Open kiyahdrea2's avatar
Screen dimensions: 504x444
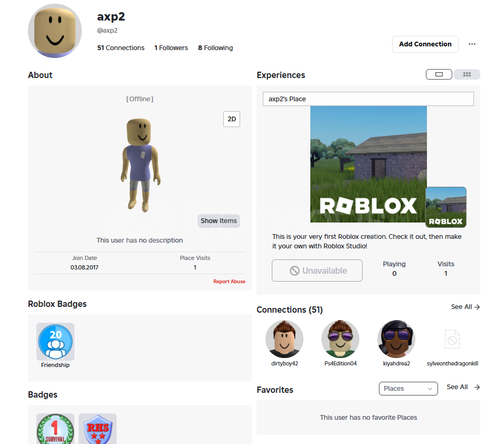(x=396, y=339)
